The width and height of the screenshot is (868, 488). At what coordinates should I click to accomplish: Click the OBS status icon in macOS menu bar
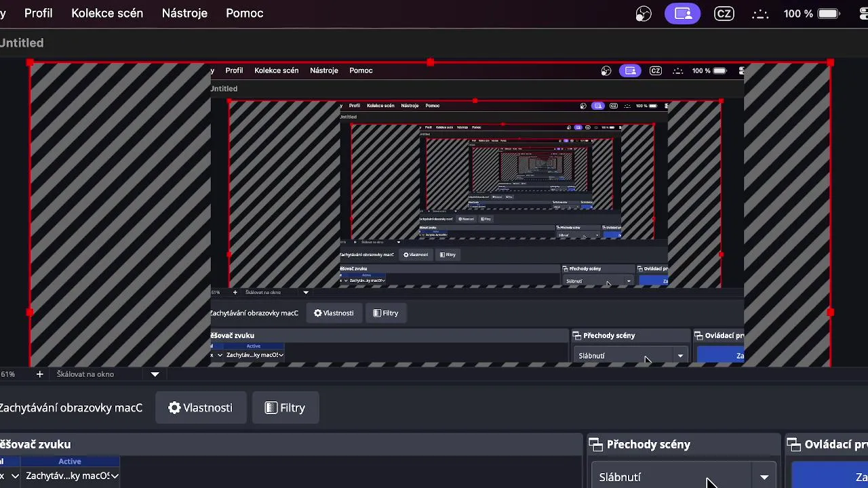click(x=644, y=14)
